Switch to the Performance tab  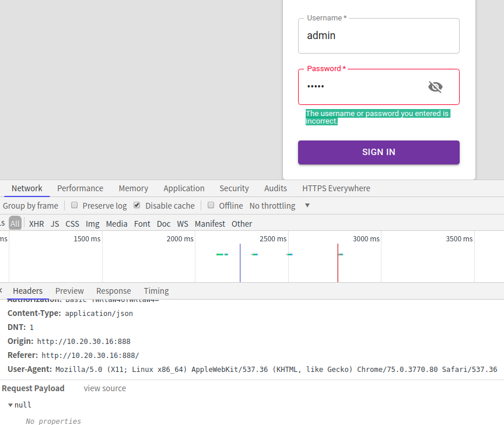(80, 188)
